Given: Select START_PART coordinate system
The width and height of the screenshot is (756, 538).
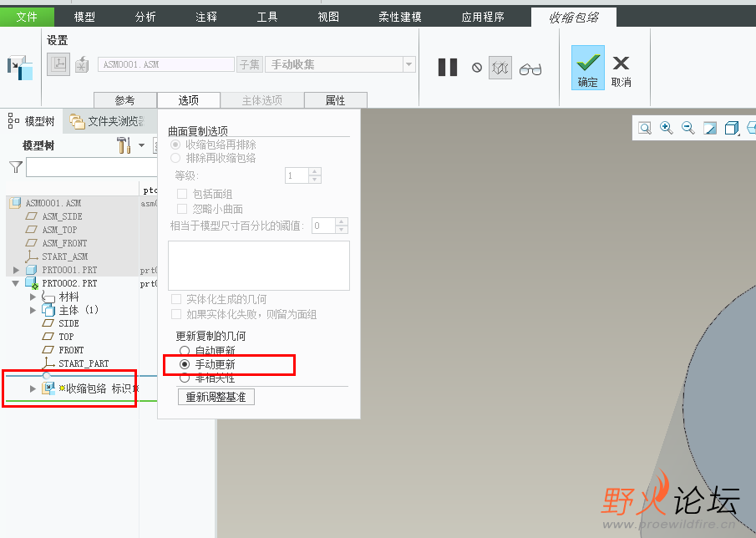Looking at the screenshot, I should (x=84, y=363).
